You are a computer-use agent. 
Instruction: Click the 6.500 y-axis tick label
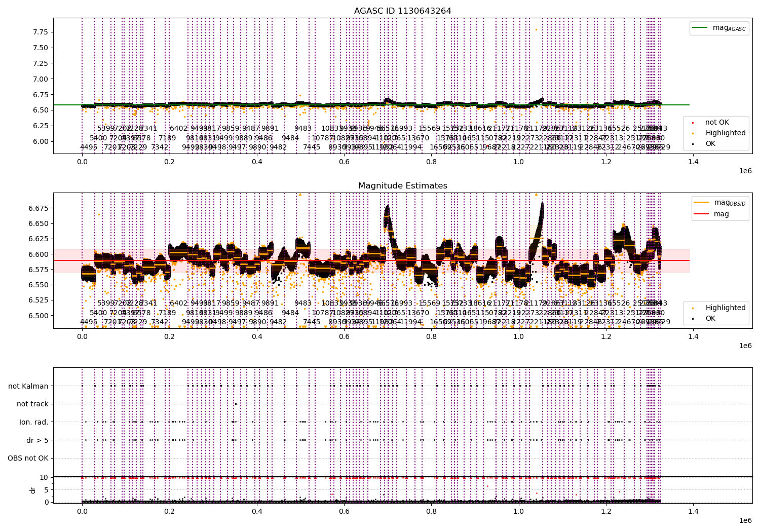click(39, 316)
